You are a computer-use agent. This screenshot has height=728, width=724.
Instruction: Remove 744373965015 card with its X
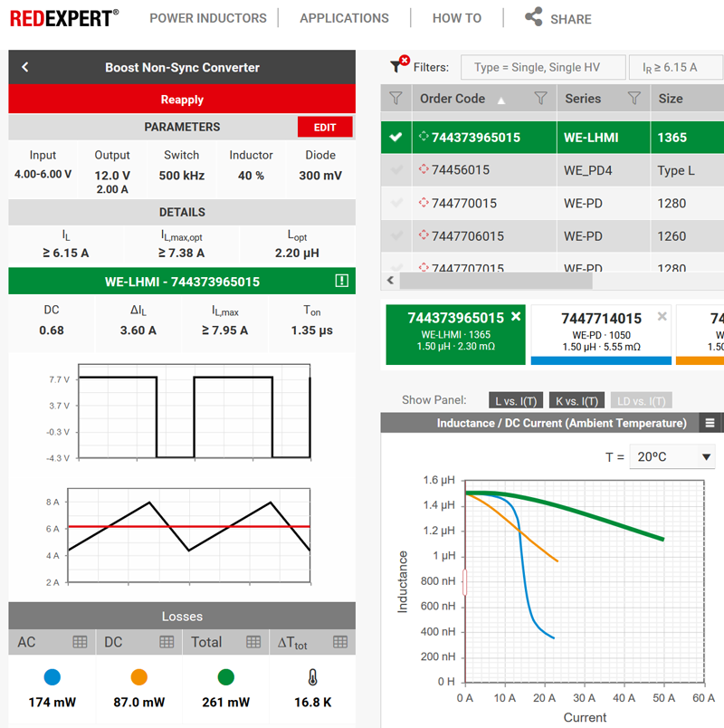click(516, 316)
